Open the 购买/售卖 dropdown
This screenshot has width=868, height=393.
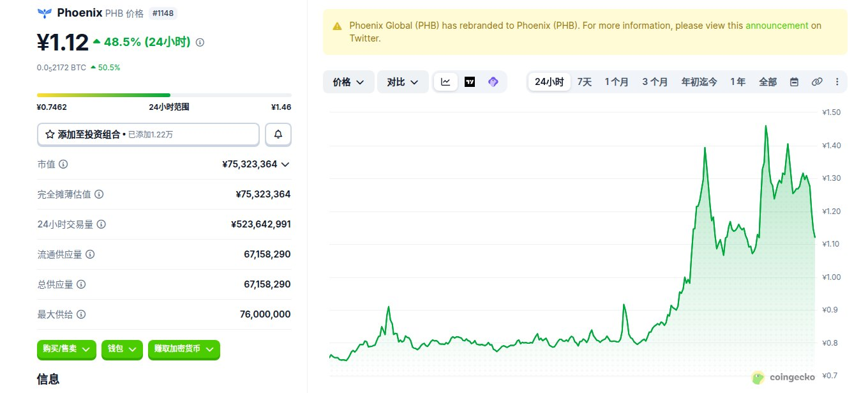tap(67, 349)
